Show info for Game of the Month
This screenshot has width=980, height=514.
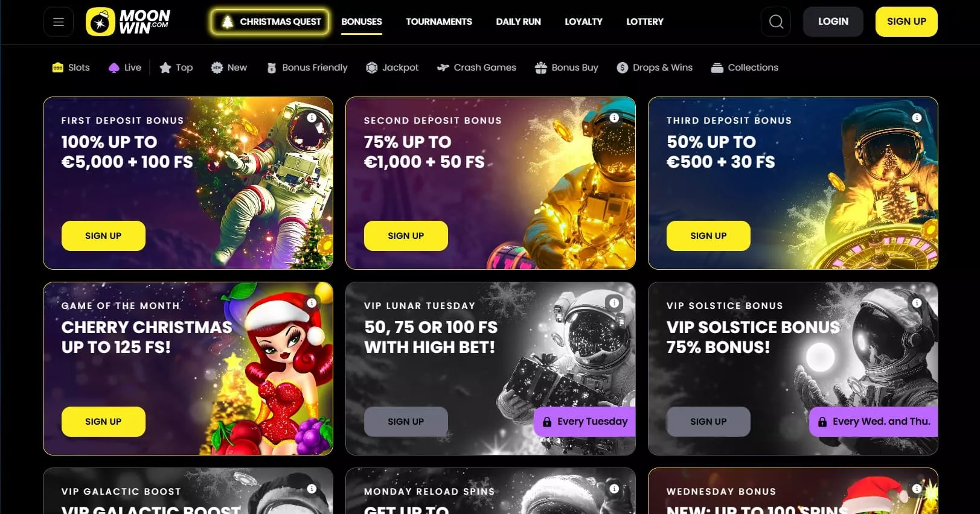click(312, 303)
